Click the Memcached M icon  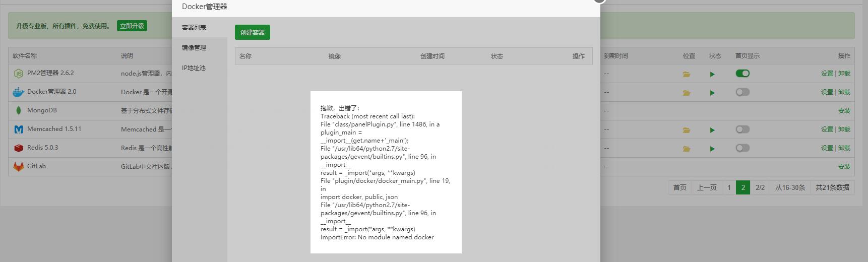tap(19, 129)
